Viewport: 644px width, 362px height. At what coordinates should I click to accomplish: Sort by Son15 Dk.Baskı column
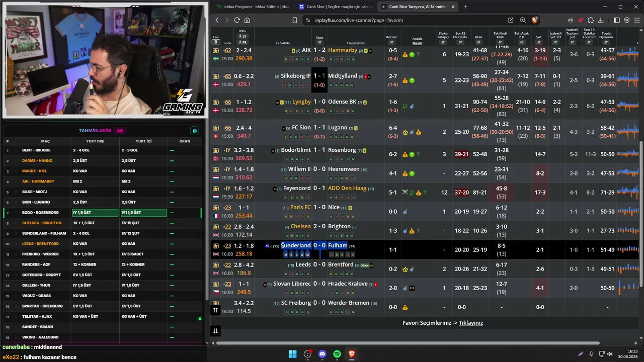(x=461, y=43)
